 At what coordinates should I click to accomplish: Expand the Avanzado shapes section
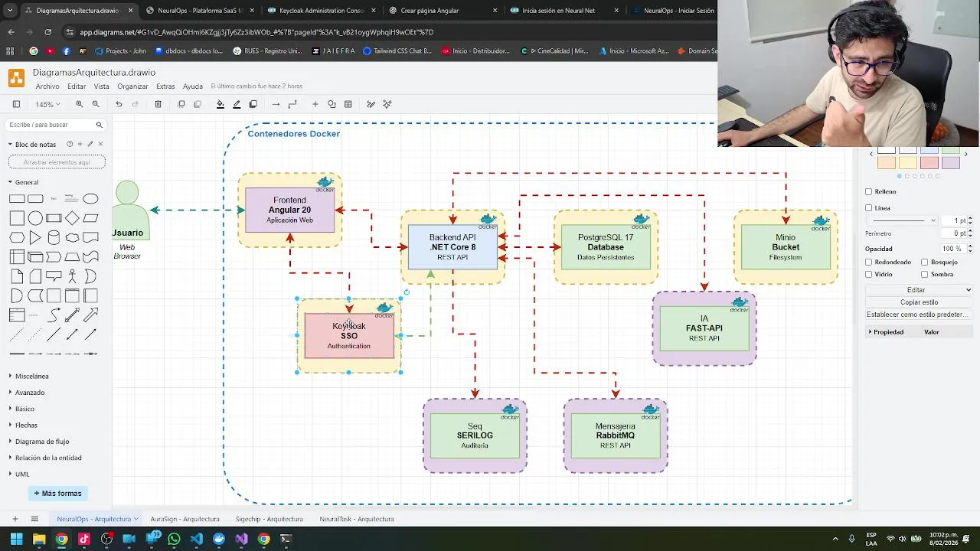pyautogui.click(x=30, y=393)
